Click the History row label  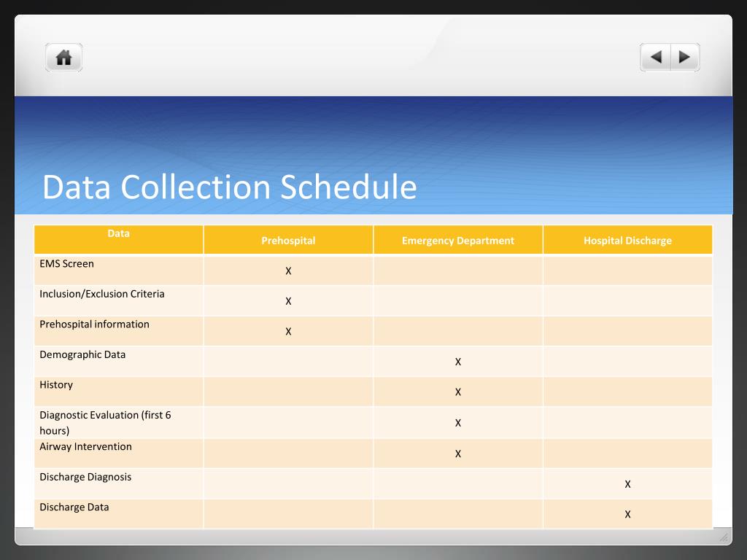[x=56, y=385]
